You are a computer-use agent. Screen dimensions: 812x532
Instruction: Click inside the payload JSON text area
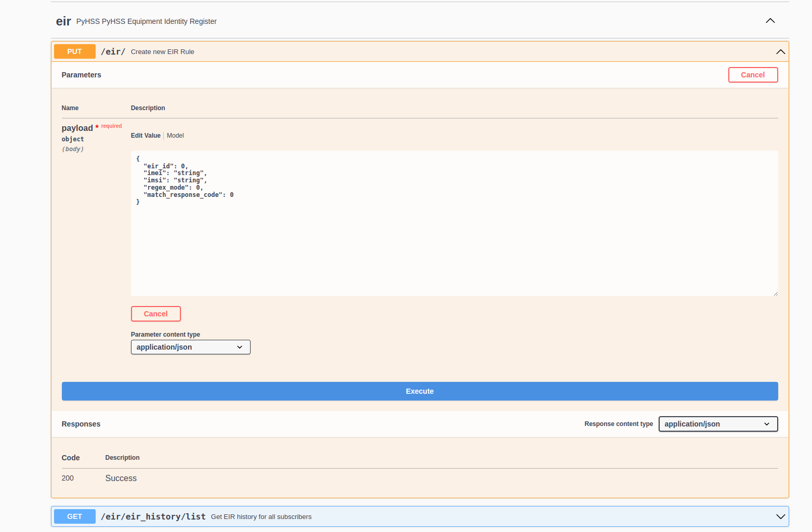[x=453, y=244]
